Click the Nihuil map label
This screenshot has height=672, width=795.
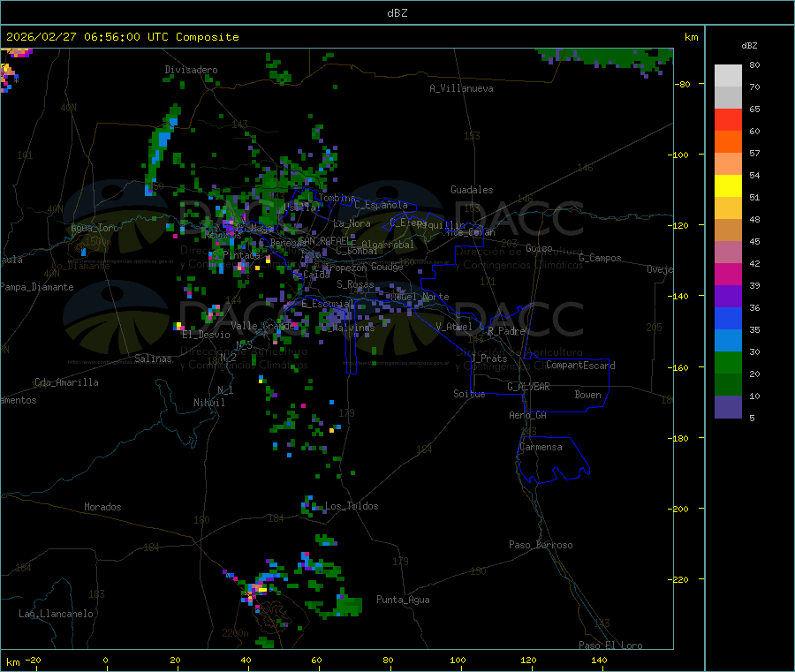[209, 403]
